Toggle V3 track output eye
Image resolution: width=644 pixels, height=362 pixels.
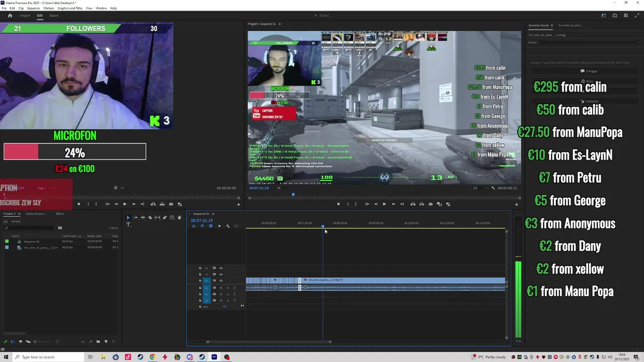(x=220, y=268)
